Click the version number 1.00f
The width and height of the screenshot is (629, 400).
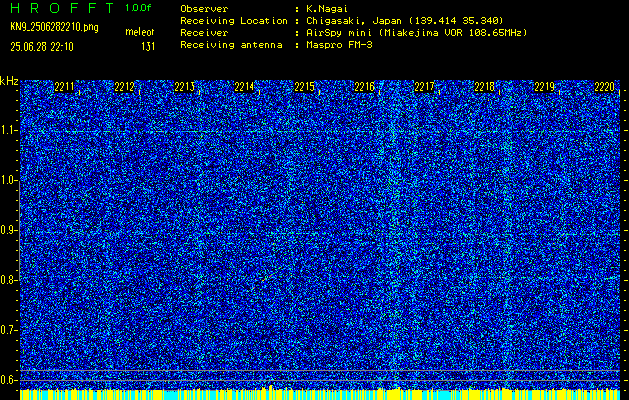(138, 8)
